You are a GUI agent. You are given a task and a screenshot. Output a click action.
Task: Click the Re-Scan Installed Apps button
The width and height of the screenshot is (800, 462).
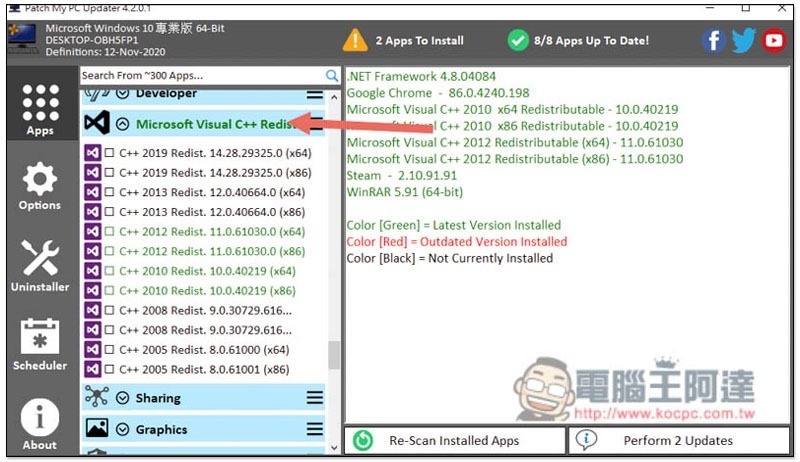click(x=454, y=441)
